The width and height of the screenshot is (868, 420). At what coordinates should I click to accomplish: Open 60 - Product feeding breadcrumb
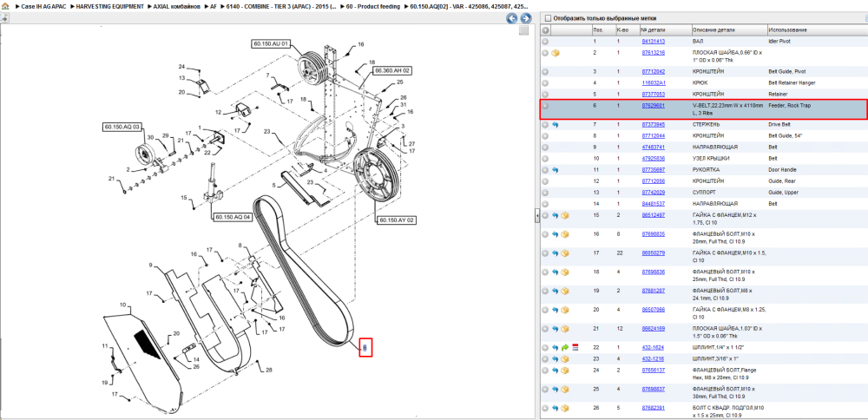coord(372,6)
